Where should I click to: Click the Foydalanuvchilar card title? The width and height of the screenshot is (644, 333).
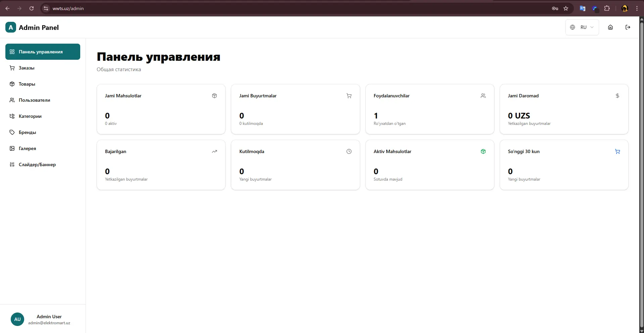click(392, 96)
